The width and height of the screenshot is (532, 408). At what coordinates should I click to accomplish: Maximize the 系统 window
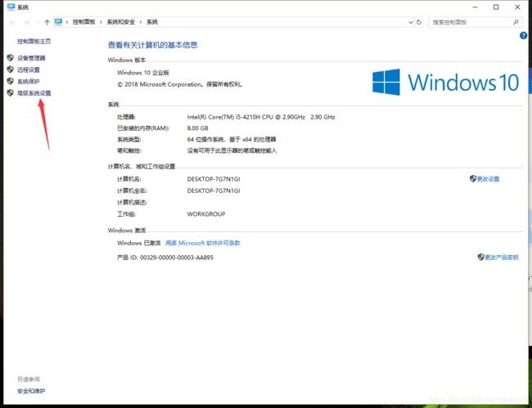click(496, 7)
